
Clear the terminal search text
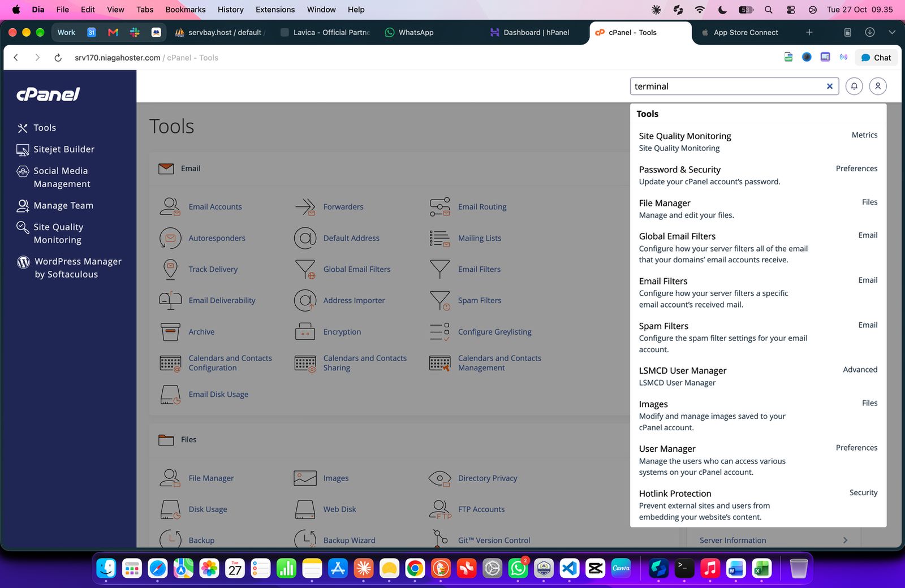coord(830,87)
